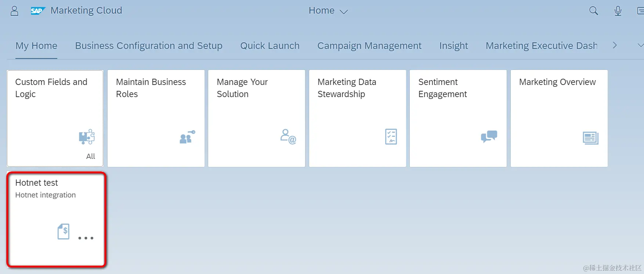Open the Marketing Overview tile
This screenshot has width=644, height=274.
559,118
